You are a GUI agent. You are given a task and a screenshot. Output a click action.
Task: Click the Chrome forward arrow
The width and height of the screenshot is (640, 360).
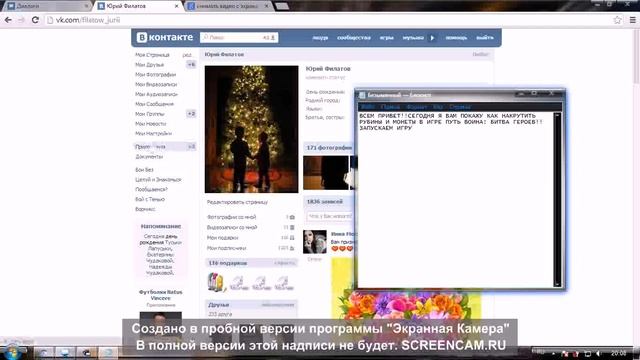(22, 20)
